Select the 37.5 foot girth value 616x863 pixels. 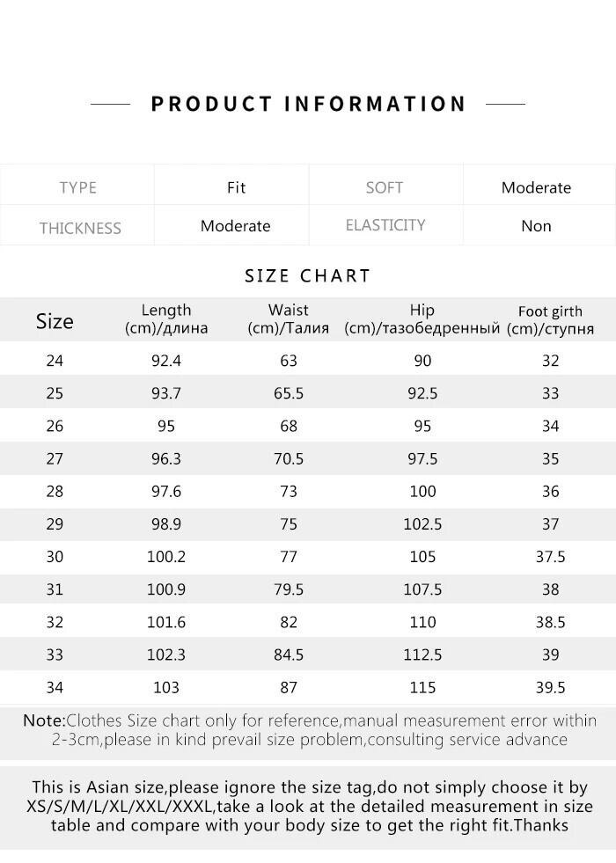click(x=550, y=557)
